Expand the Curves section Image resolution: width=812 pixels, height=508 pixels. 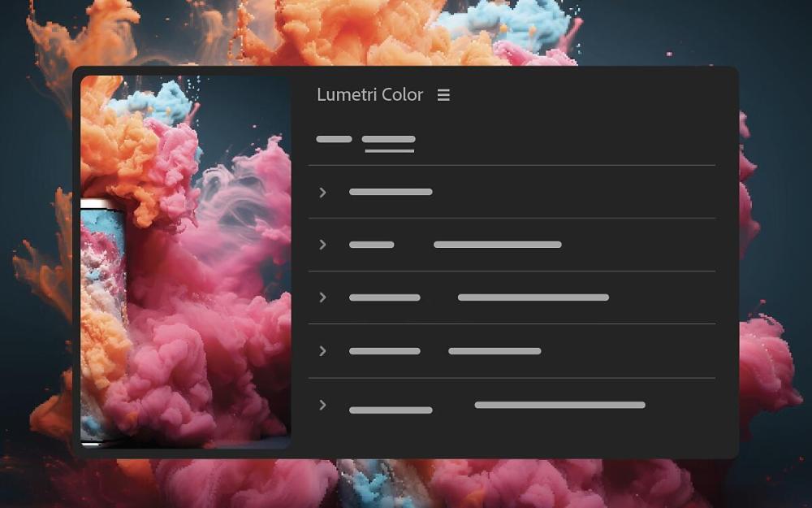[322, 297]
